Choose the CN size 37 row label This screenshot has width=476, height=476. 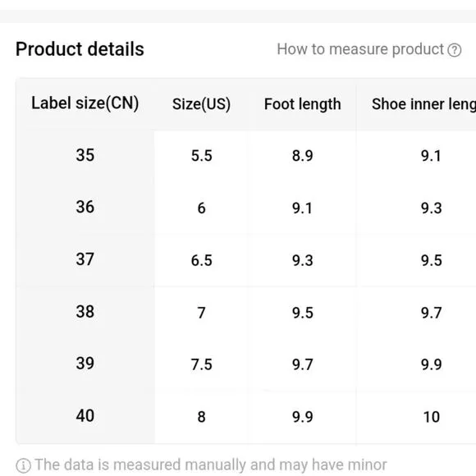pos(85,259)
